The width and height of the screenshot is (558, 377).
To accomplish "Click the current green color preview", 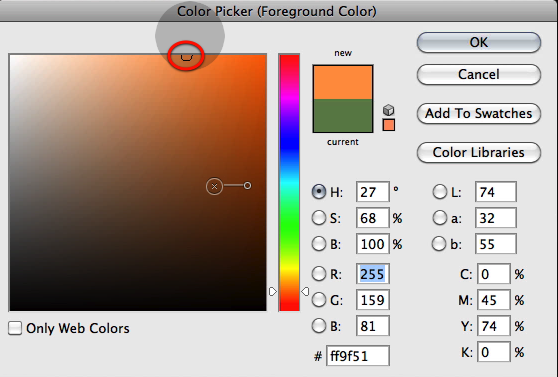I will click(x=343, y=116).
